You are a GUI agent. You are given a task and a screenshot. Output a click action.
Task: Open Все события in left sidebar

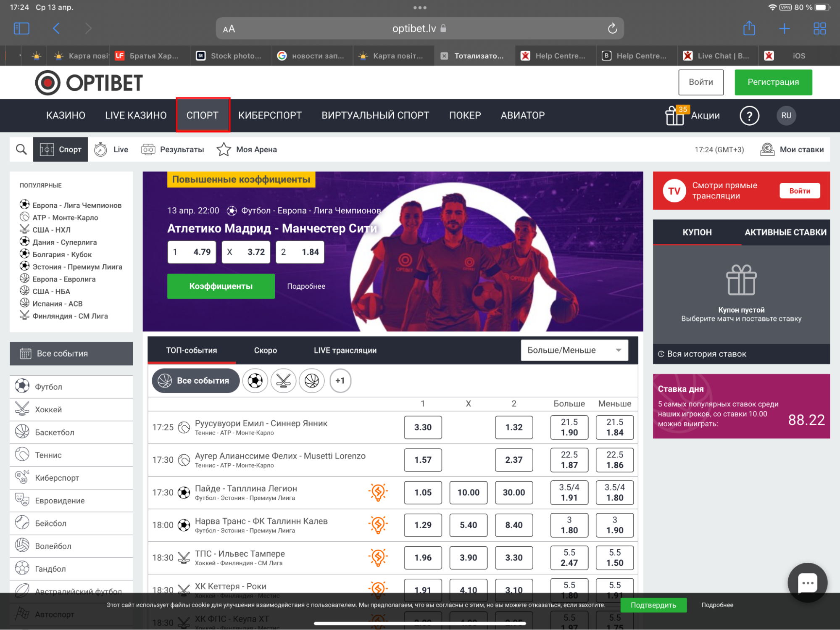[x=71, y=353]
